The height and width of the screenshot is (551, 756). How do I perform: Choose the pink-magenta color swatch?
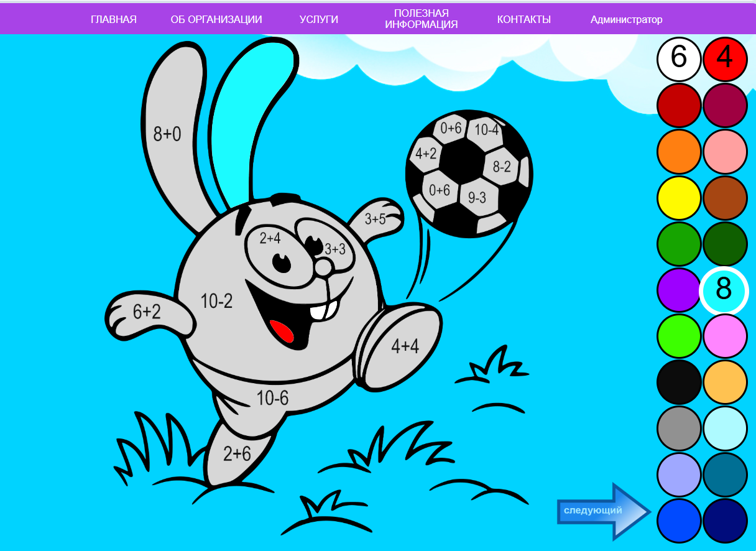pos(725,336)
